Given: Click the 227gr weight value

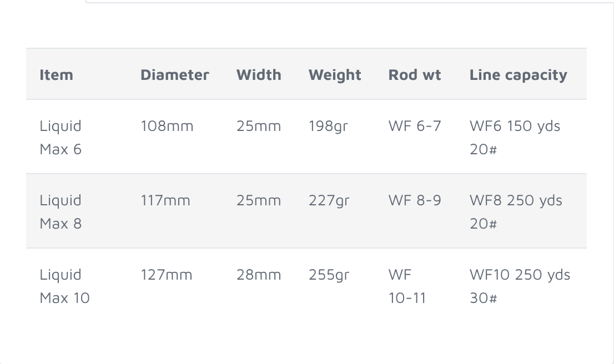Looking at the screenshot, I should tap(329, 201).
